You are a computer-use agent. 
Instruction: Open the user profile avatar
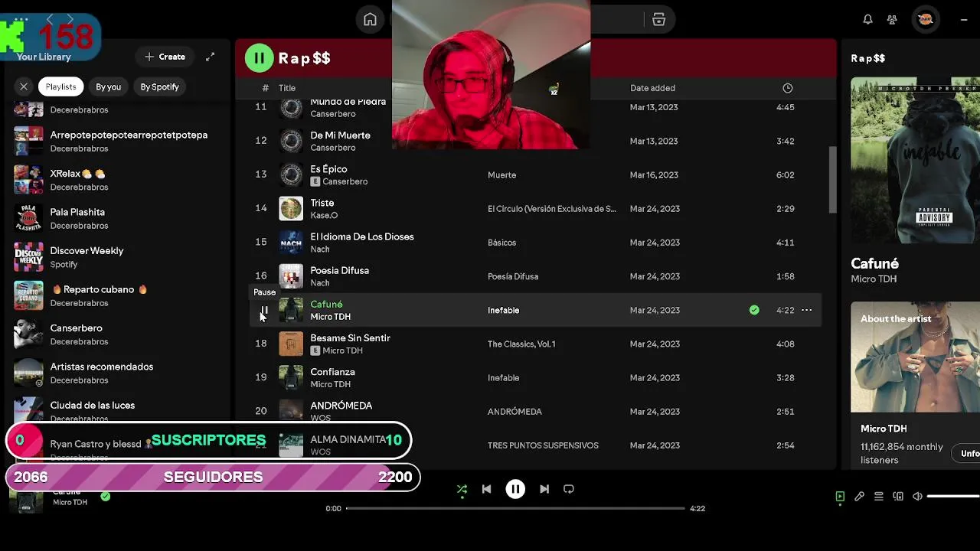tap(925, 20)
